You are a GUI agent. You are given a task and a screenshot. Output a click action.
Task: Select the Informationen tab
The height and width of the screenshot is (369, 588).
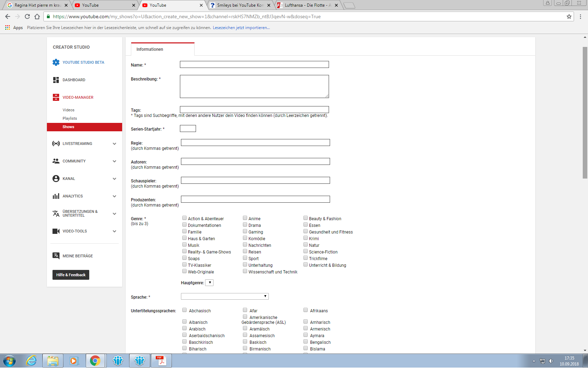150,49
